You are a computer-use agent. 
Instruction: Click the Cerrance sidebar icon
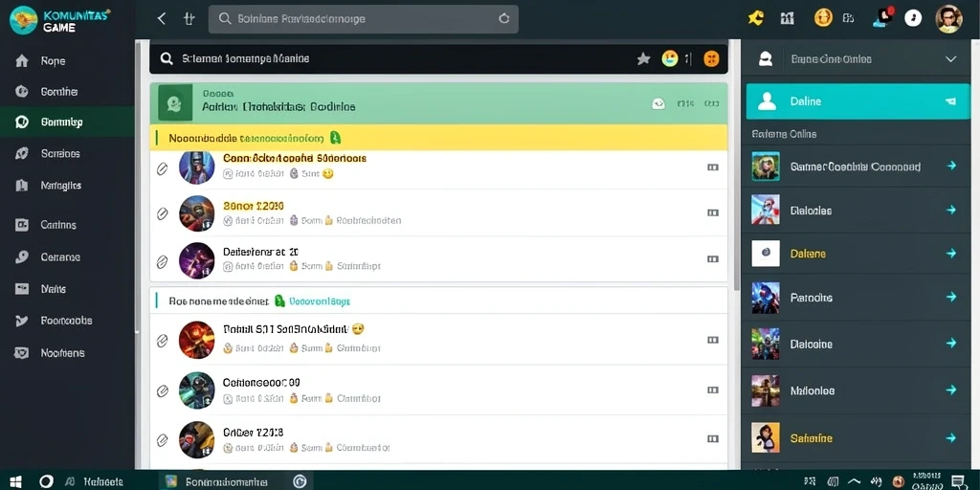(x=22, y=256)
